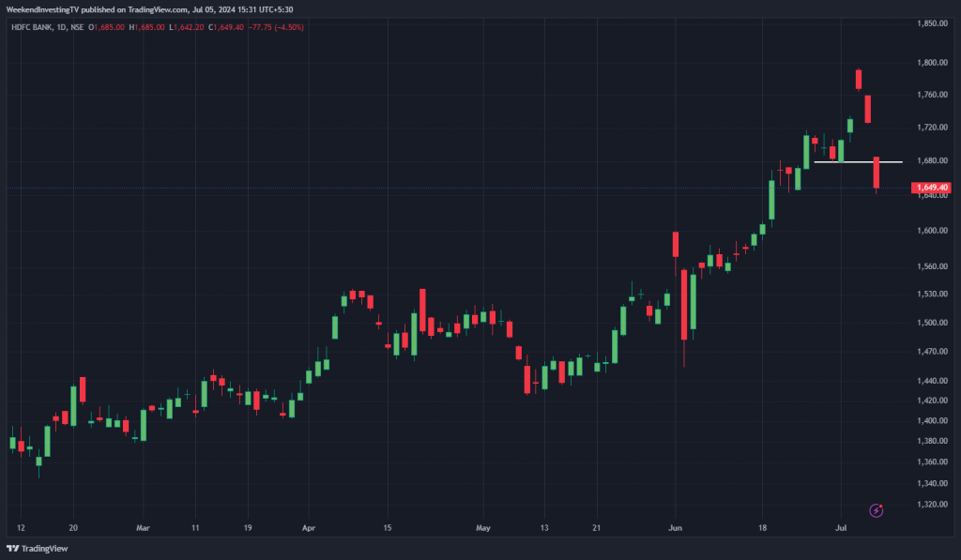The image size is (961, 560).
Task: Click the WeekendInvestingTV published header text
Action: tap(149, 9)
